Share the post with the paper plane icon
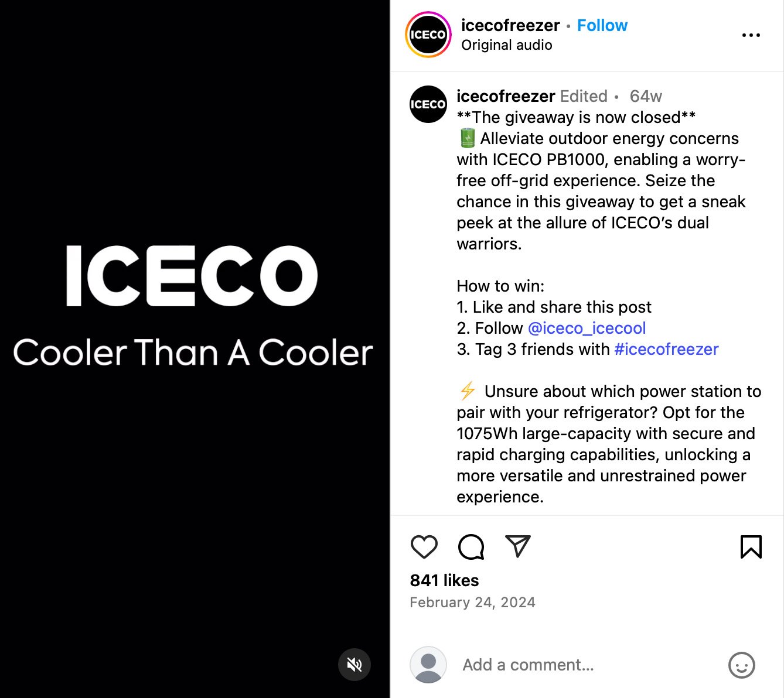 517,546
